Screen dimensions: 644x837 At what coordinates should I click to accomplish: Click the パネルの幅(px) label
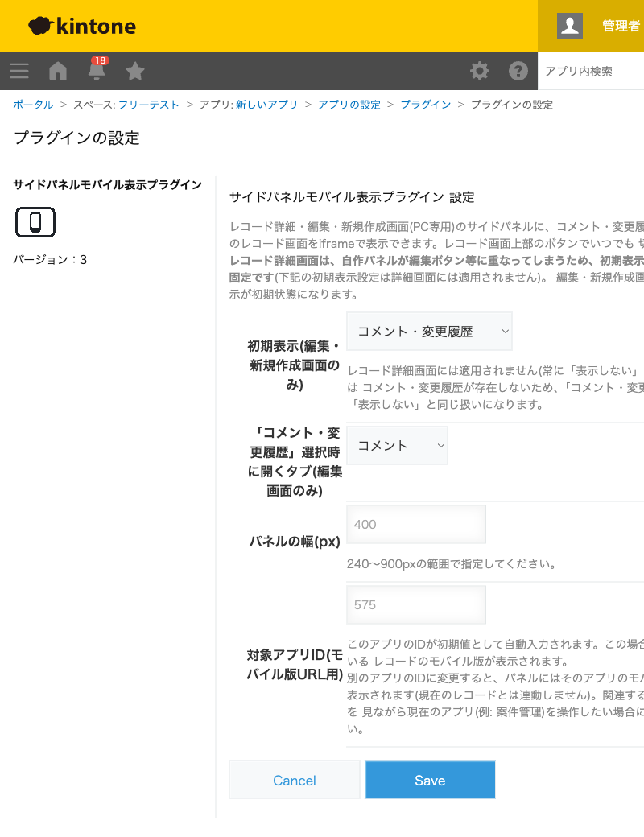tap(295, 542)
